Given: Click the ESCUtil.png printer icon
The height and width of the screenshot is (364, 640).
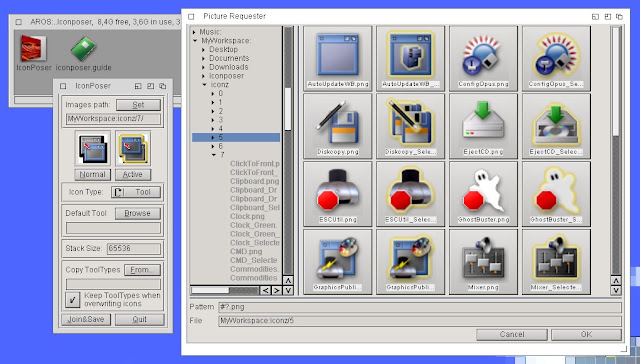Looking at the screenshot, I should tap(338, 194).
